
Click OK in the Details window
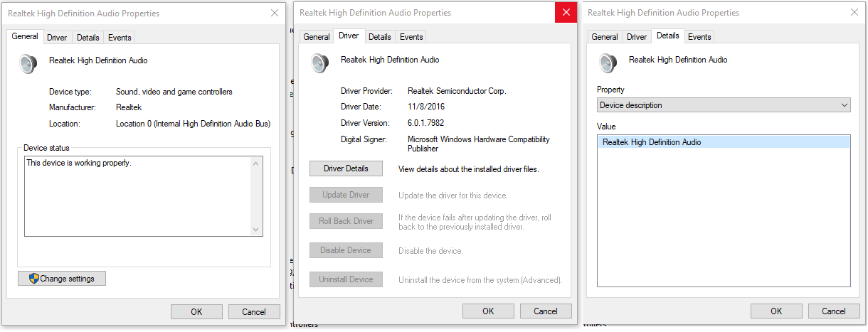point(776,311)
